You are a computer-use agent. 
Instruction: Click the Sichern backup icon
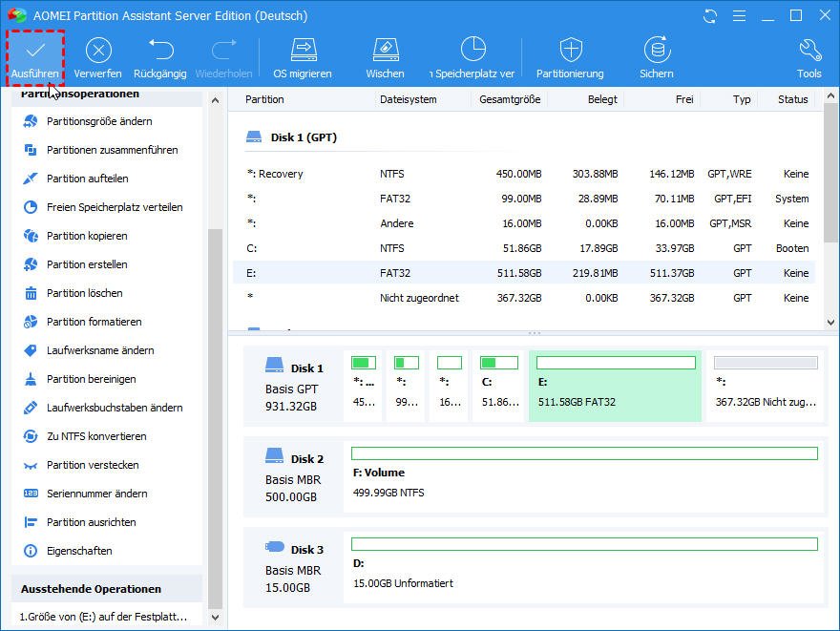[x=656, y=51]
